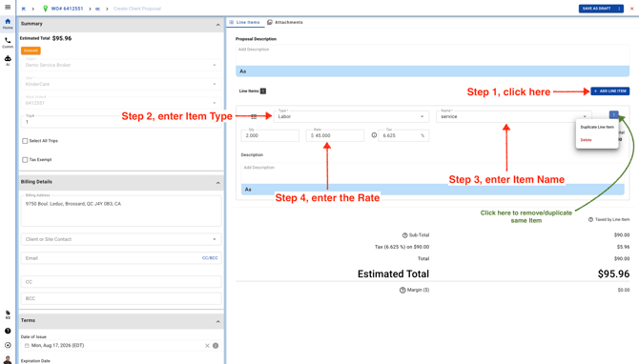Click the Rate field showing $ 45.000
Image resolution: width=639 pixels, height=364 pixels.
click(x=335, y=135)
